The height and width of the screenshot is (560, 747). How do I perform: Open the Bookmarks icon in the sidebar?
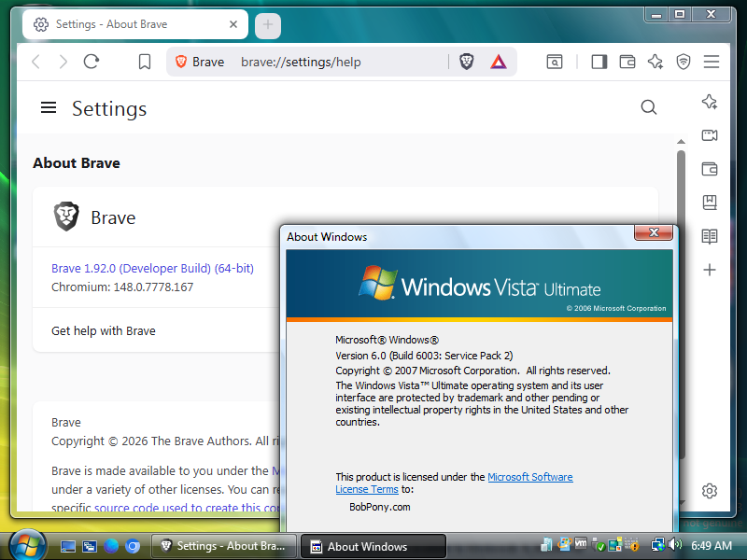pos(710,203)
